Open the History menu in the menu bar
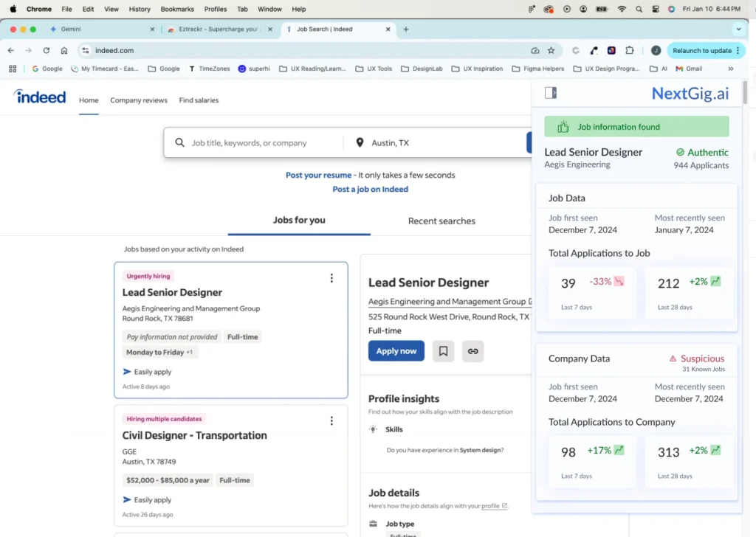The width and height of the screenshot is (756, 537). [140, 9]
